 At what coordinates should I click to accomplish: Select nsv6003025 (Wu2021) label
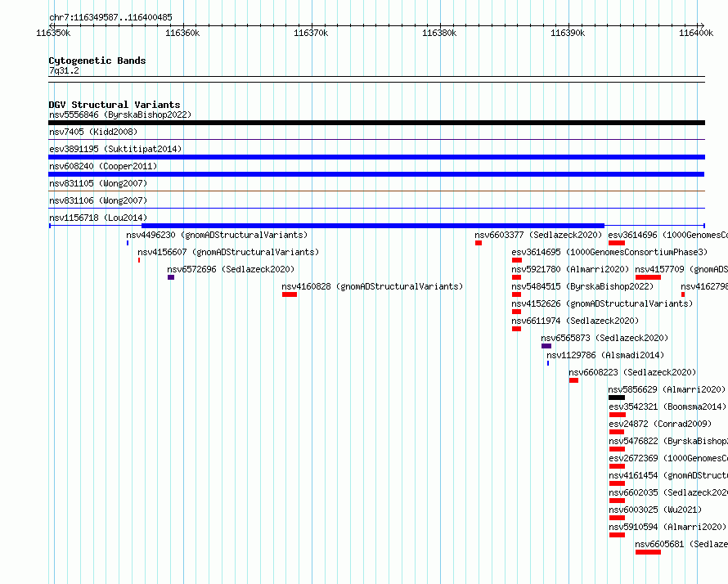tap(655, 510)
